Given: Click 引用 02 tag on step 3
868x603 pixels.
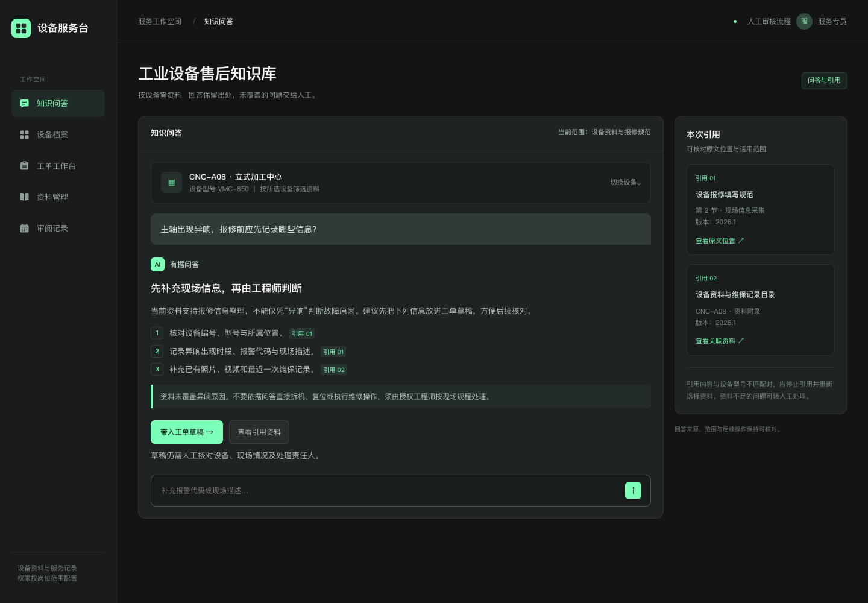Looking at the screenshot, I should click(x=334, y=370).
